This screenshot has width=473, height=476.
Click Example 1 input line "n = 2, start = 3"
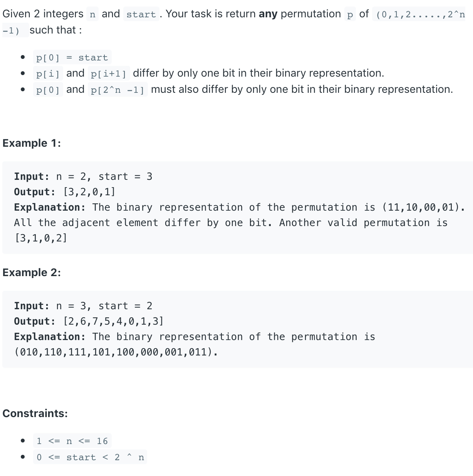[104, 176]
